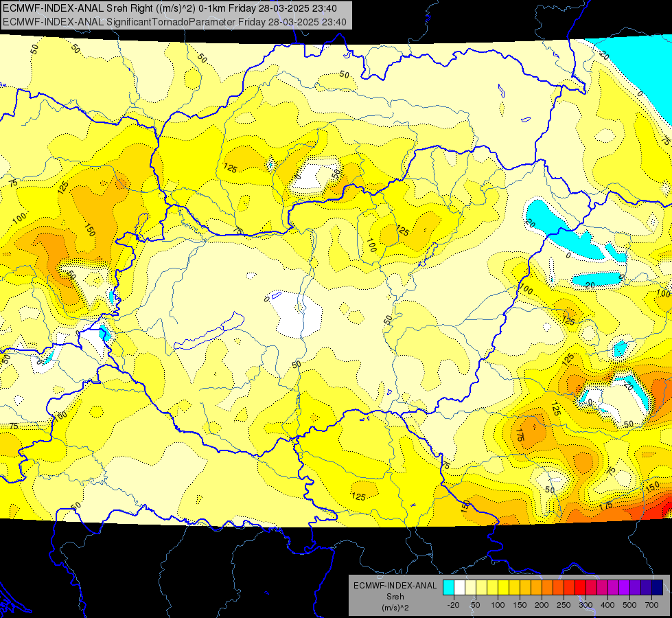Pick the pure red swatch left of the 300 tick
Screen dimensions: 672x618
click(580, 587)
